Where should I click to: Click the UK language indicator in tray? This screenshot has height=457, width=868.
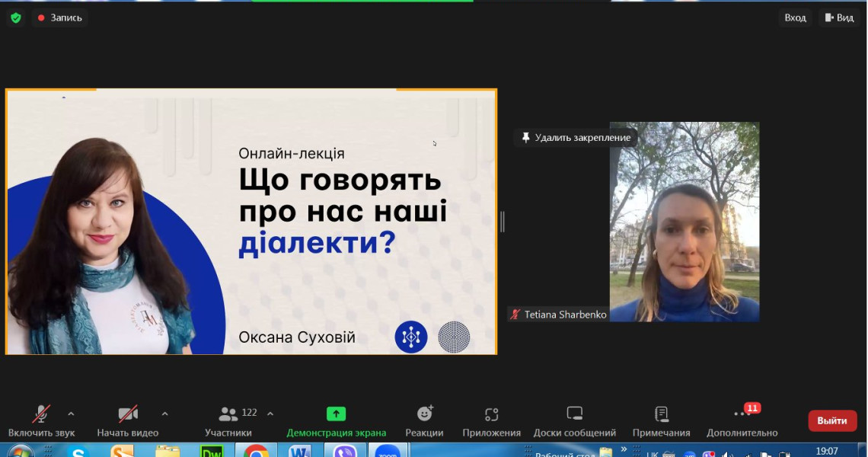[652, 454]
